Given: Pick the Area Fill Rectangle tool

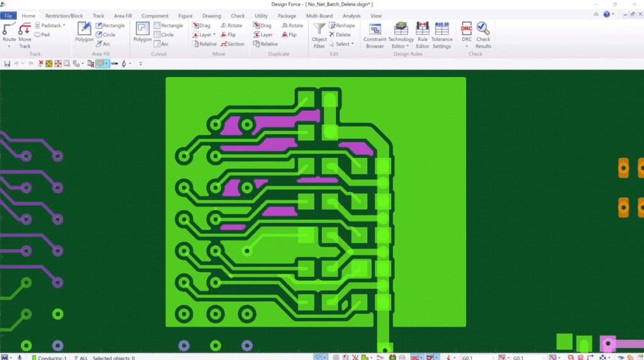Looking at the screenshot, I should [110, 25].
